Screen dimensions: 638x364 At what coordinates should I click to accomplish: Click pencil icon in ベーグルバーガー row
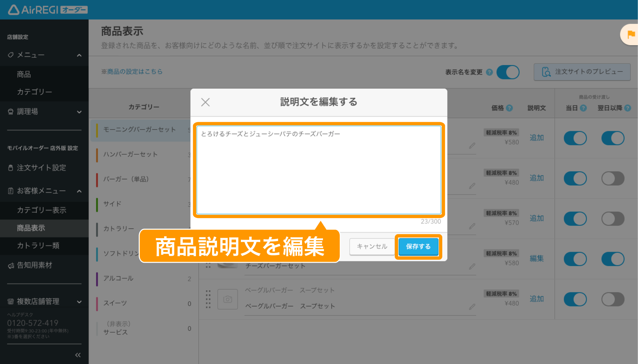472,307
